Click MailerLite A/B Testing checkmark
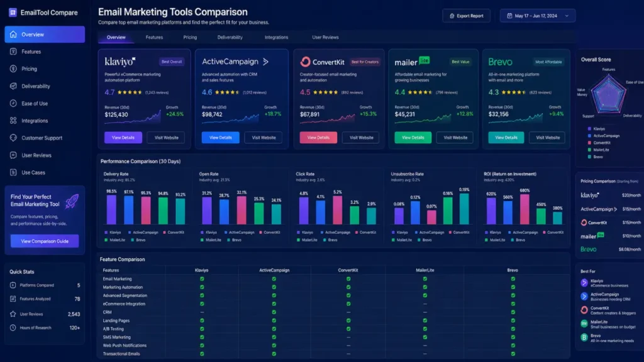The height and width of the screenshot is (362, 644). coord(425,329)
